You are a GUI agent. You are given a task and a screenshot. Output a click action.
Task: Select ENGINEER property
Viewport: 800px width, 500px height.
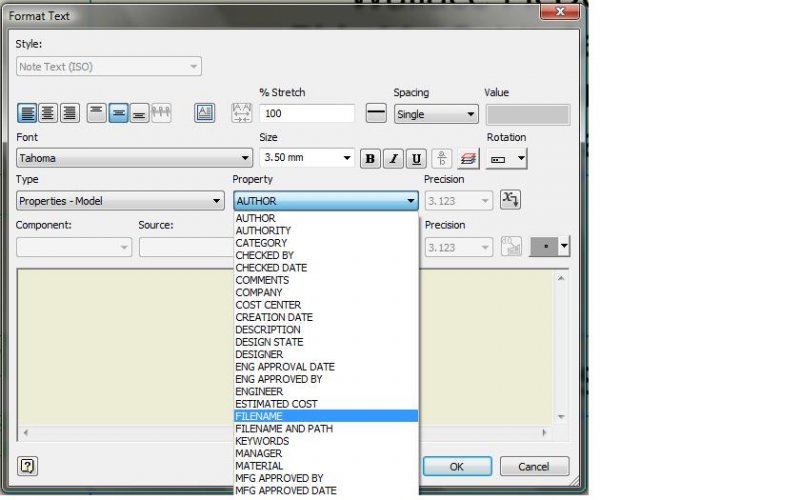(x=326, y=391)
